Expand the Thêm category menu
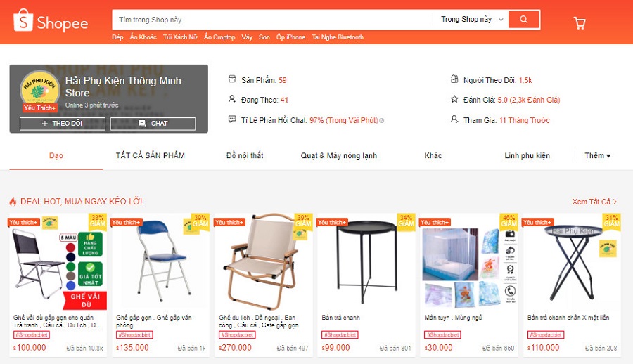This screenshot has width=633, height=364. pos(597,156)
